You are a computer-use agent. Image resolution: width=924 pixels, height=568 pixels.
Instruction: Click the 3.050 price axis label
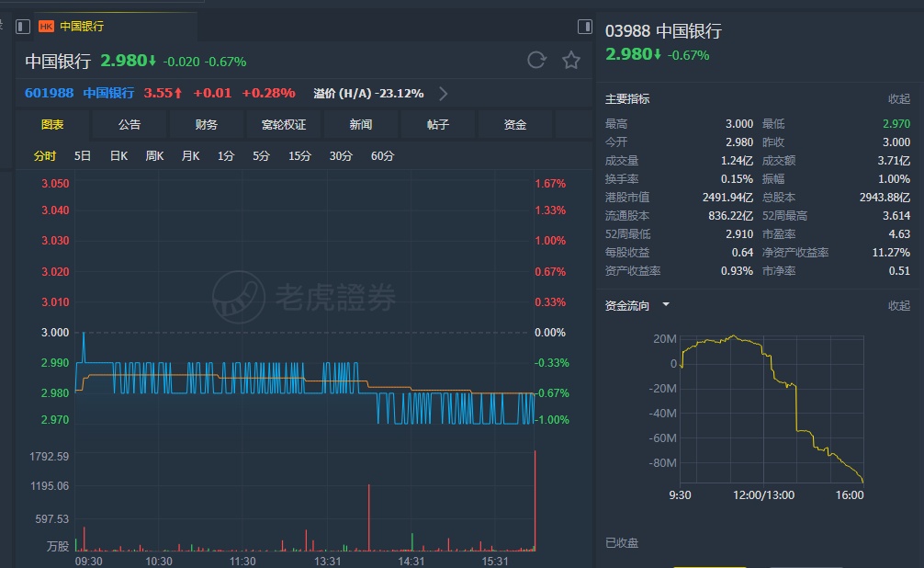pos(55,184)
